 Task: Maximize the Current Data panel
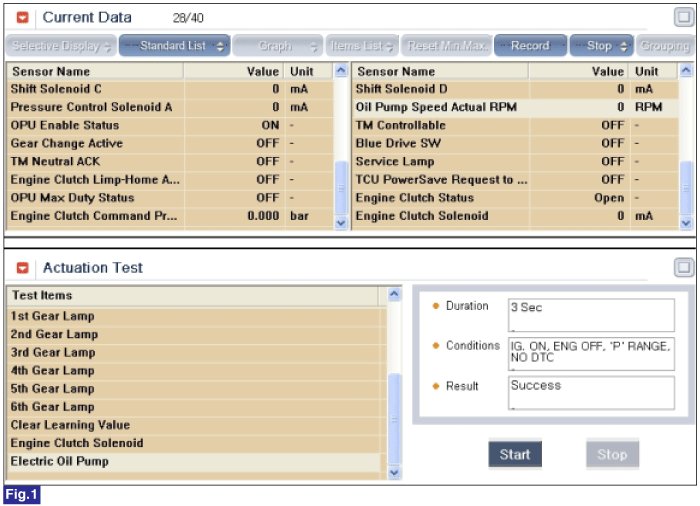click(x=683, y=17)
